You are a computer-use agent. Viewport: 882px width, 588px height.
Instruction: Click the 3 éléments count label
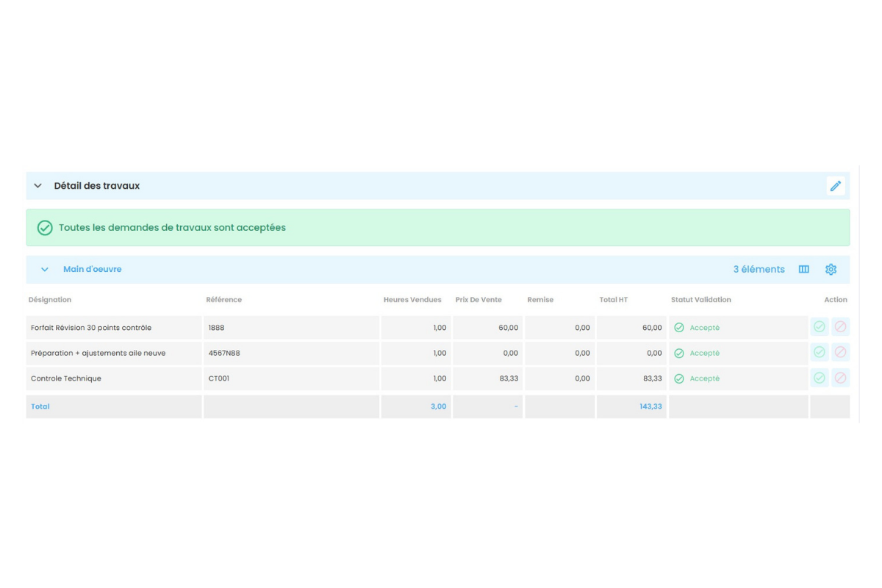tap(759, 270)
